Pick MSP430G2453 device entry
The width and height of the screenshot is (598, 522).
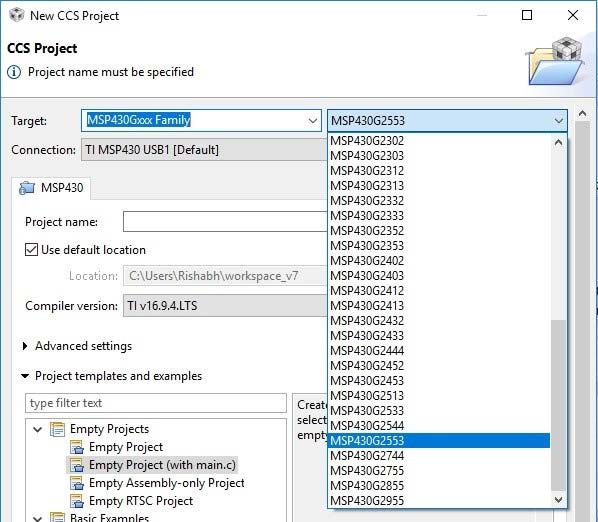[x=439, y=381]
